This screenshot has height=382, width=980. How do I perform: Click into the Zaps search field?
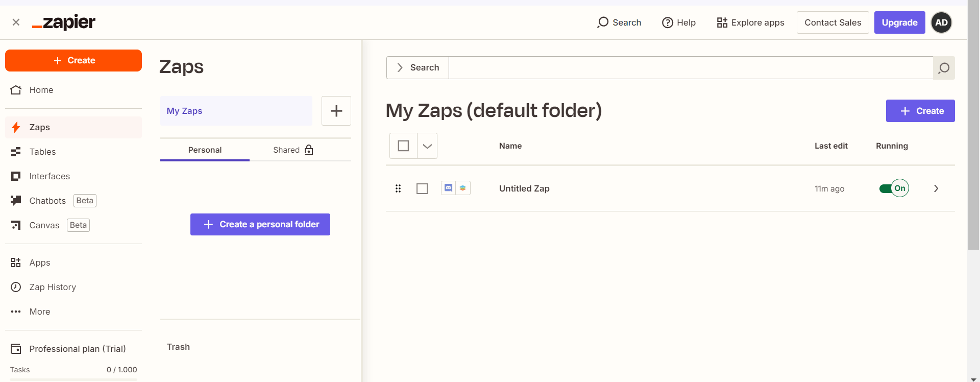coord(691,67)
